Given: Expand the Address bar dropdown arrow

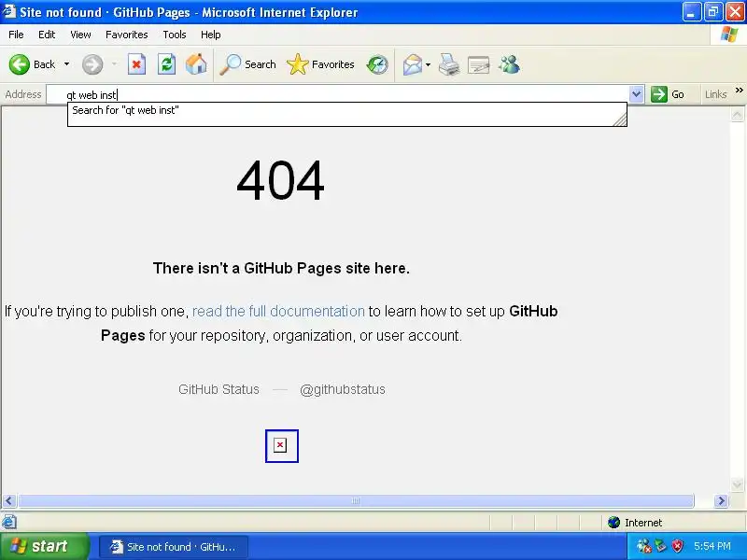Looking at the screenshot, I should [x=637, y=94].
